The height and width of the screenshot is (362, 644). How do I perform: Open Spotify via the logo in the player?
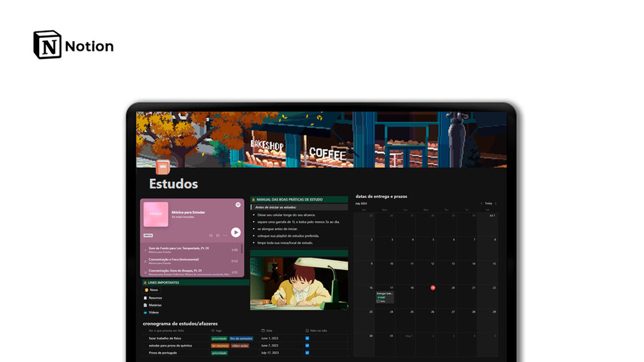coord(238,204)
